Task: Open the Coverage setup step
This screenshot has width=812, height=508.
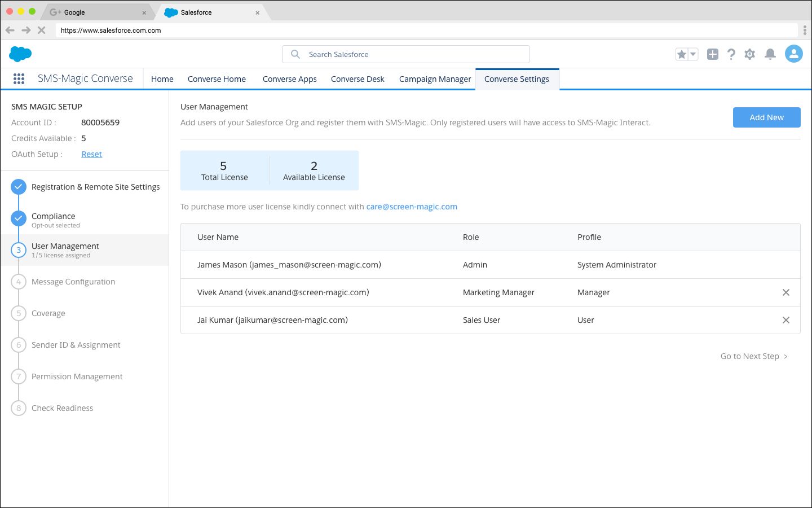Action: click(48, 313)
